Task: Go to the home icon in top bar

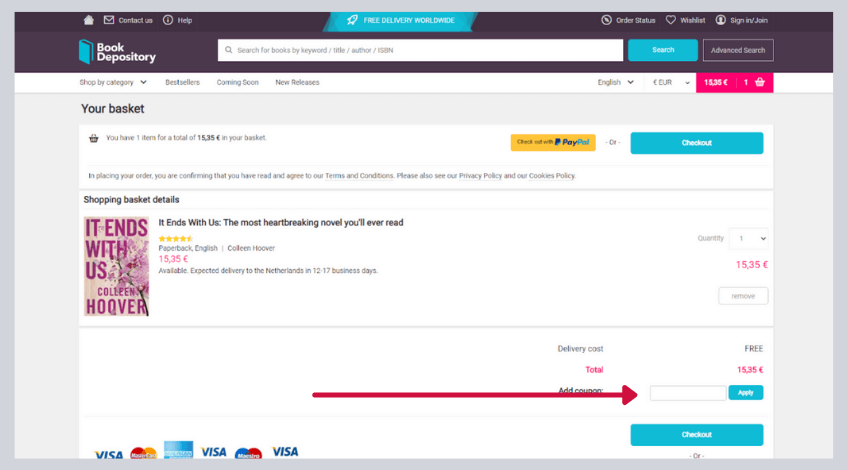Action: (89, 20)
